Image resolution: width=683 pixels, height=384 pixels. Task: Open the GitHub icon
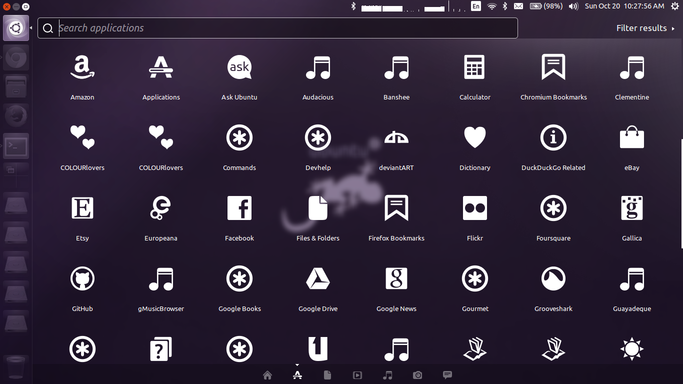pyautogui.click(x=82, y=279)
